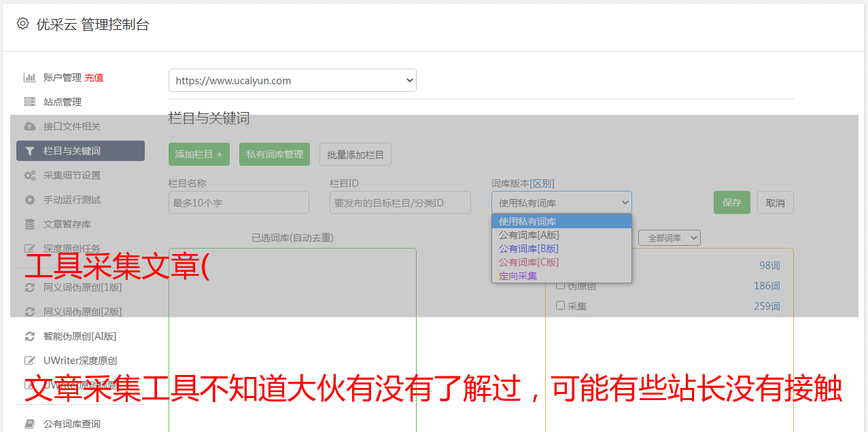Check the 采集 word library checkbox

(561, 306)
